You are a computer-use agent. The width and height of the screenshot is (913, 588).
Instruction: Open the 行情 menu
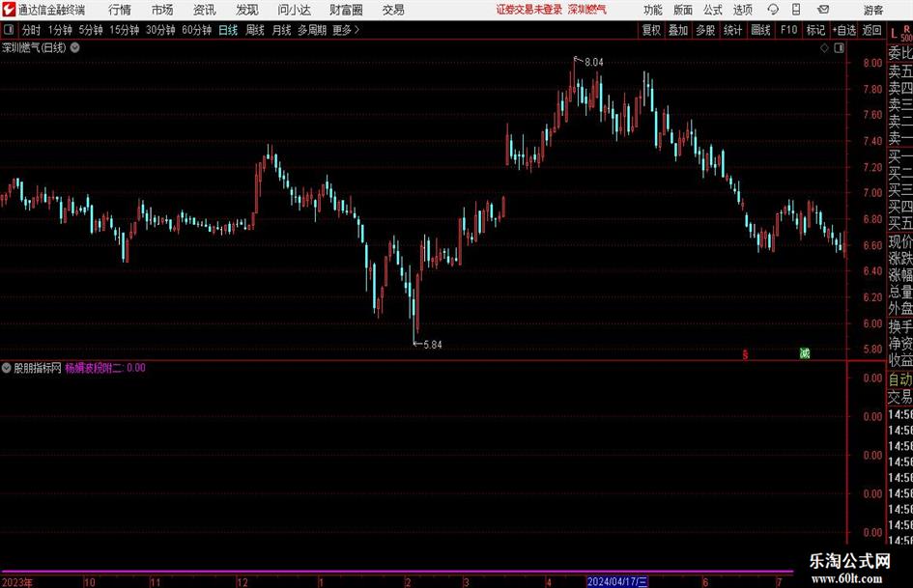(120, 10)
